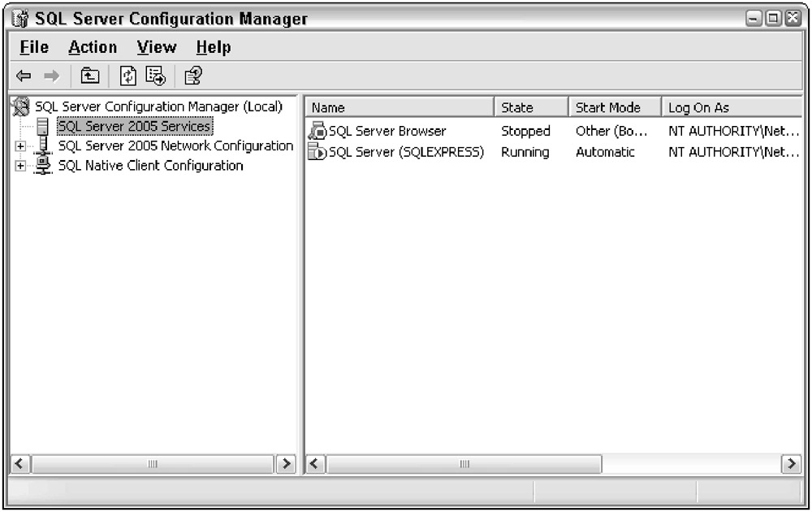Click the Help toolbar icon
The height and width of the screenshot is (512, 812).
tap(192, 76)
